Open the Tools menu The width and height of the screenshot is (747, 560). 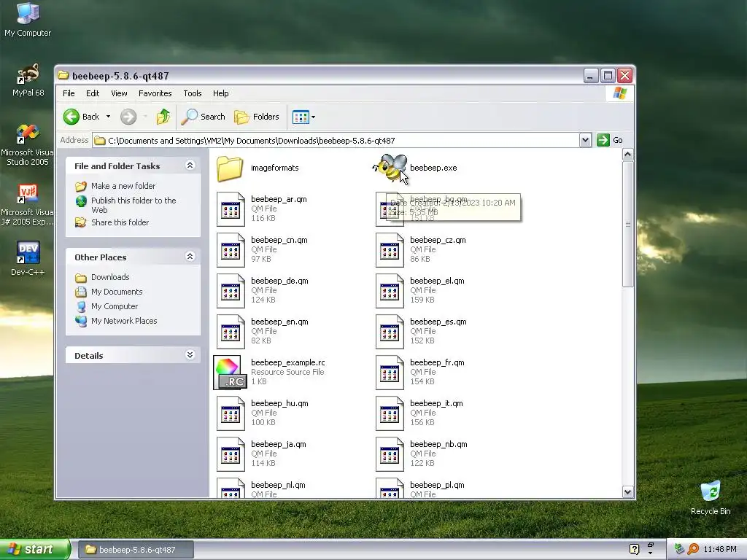point(193,93)
